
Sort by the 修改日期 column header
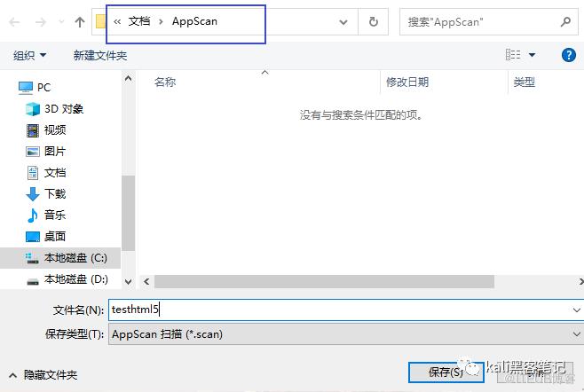[x=407, y=82]
